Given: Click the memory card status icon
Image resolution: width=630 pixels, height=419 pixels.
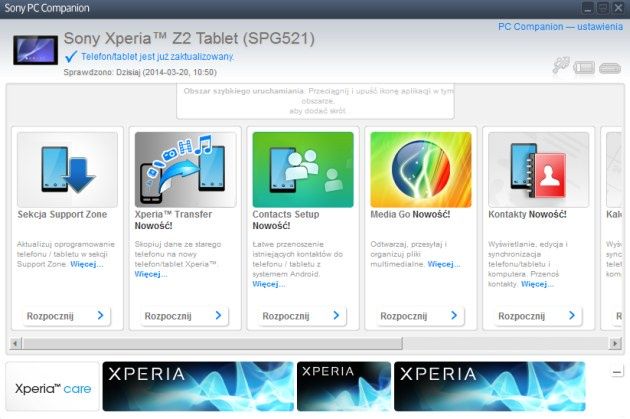Looking at the screenshot, I should pyautogui.click(x=610, y=68).
